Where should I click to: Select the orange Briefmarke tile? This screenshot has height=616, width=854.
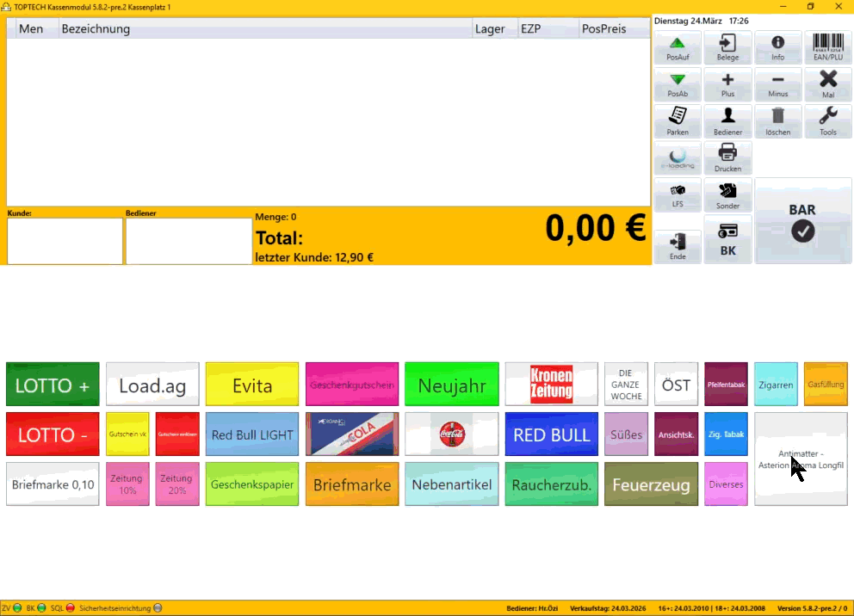pyautogui.click(x=352, y=484)
